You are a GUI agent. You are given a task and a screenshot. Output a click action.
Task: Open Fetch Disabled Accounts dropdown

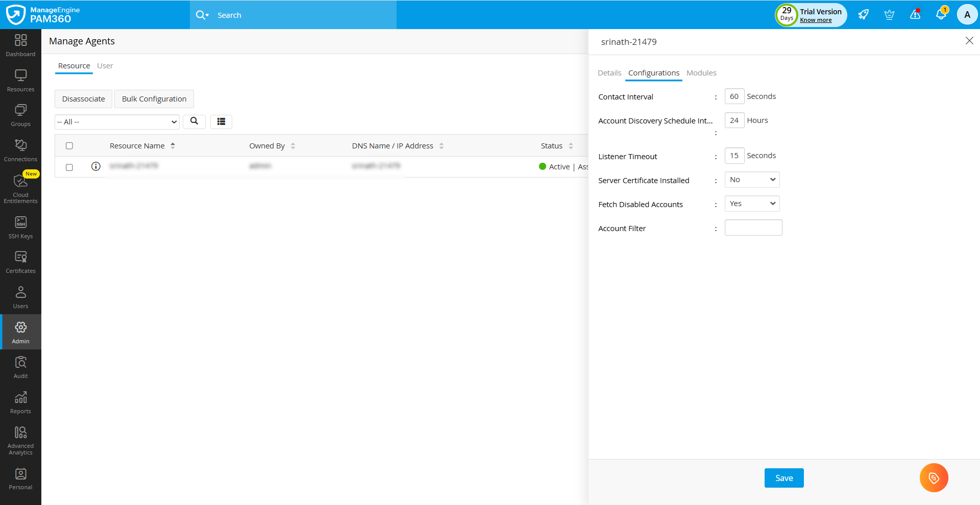(752, 204)
